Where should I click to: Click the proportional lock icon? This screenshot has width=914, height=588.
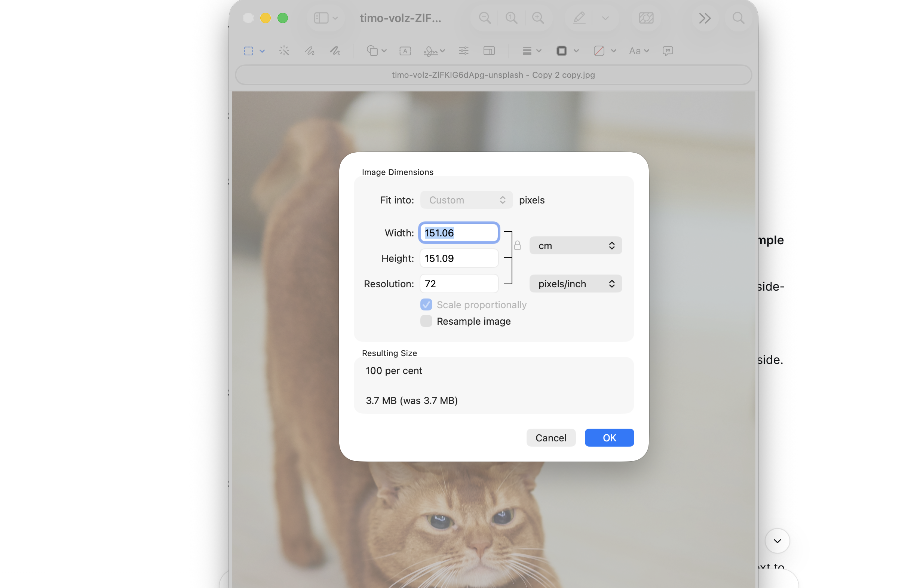[x=517, y=245]
